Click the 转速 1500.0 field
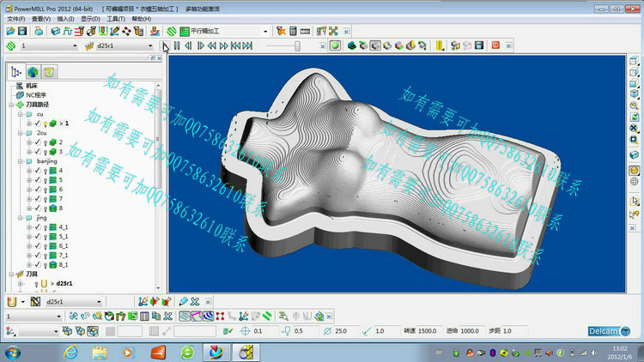This screenshot has width=644, height=362. click(429, 331)
